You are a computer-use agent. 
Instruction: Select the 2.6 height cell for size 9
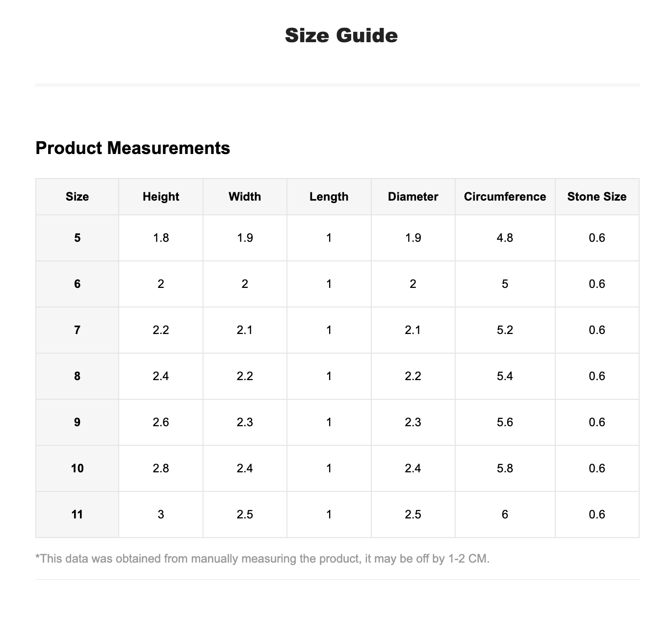pyautogui.click(x=161, y=422)
